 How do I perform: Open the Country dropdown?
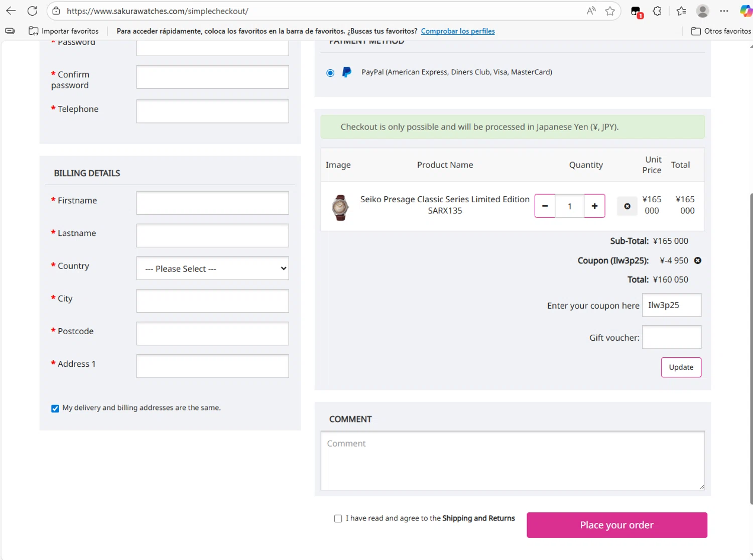click(x=212, y=268)
